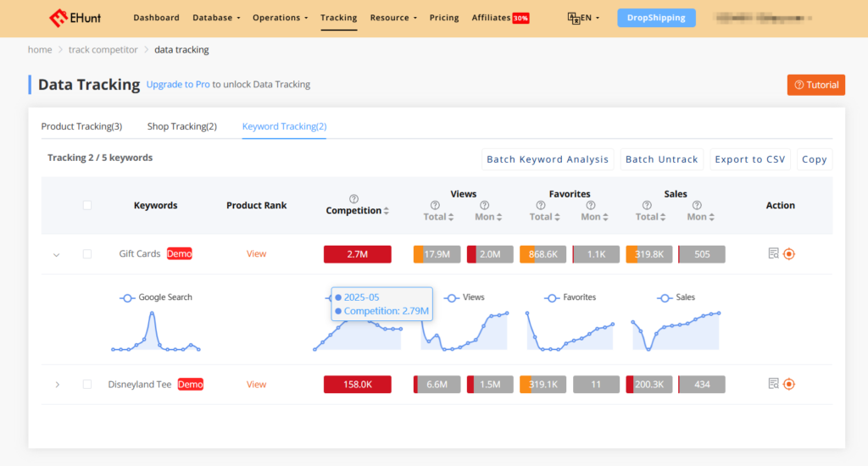Click the language translate icon
868x466 pixels.
[x=573, y=18]
